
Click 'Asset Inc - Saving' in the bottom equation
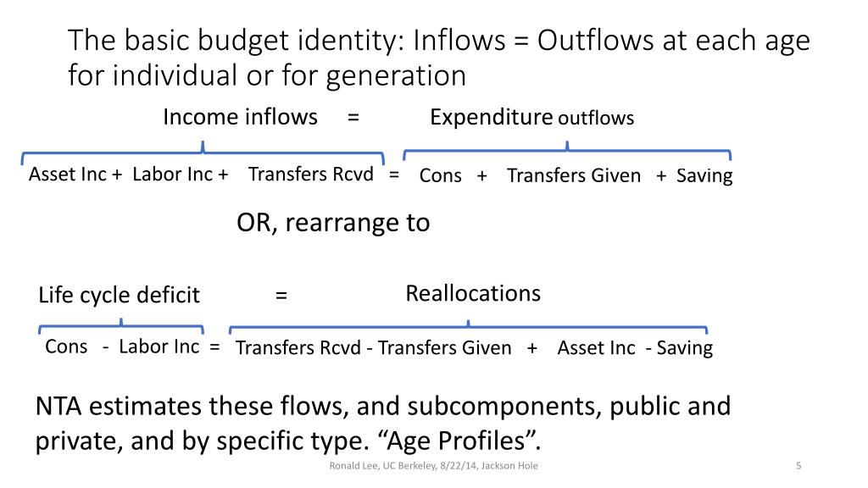635,348
